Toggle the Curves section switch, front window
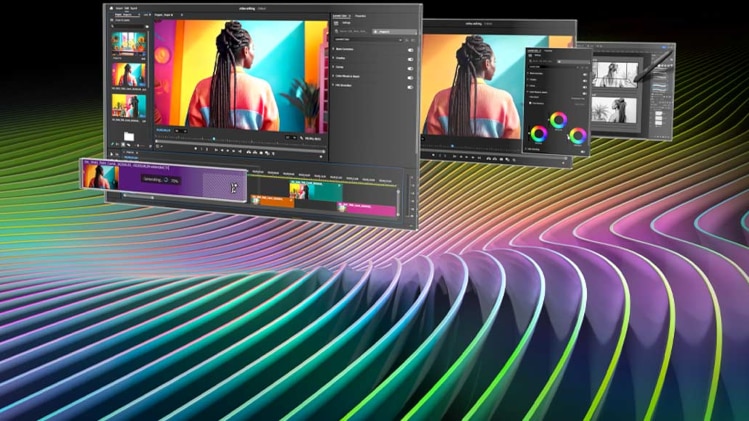The image size is (749, 421). pyautogui.click(x=410, y=68)
